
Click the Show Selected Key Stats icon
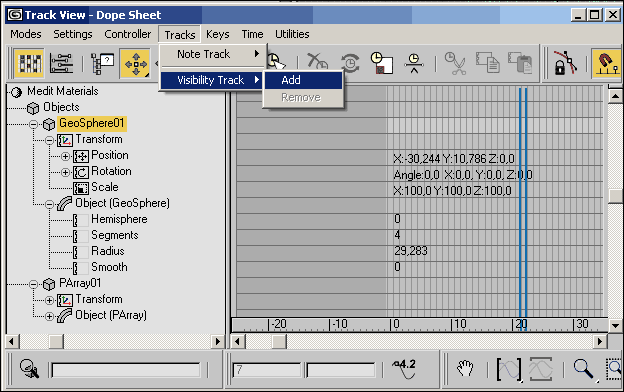[x=404, y=369]
